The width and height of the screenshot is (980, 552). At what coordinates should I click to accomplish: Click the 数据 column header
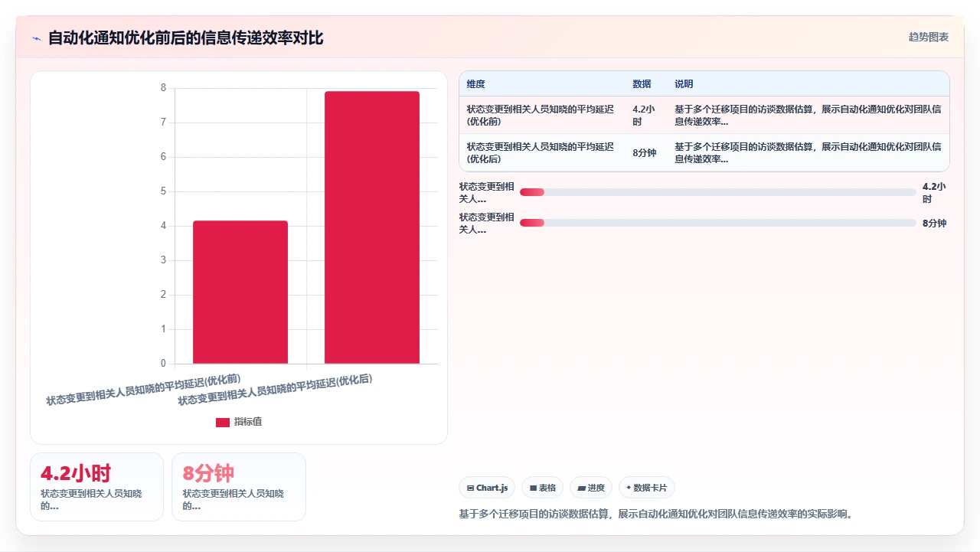642,84
